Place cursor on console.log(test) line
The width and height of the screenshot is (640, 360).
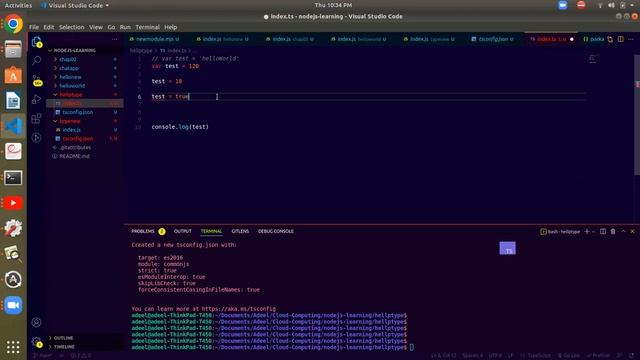tap(180, 127)
